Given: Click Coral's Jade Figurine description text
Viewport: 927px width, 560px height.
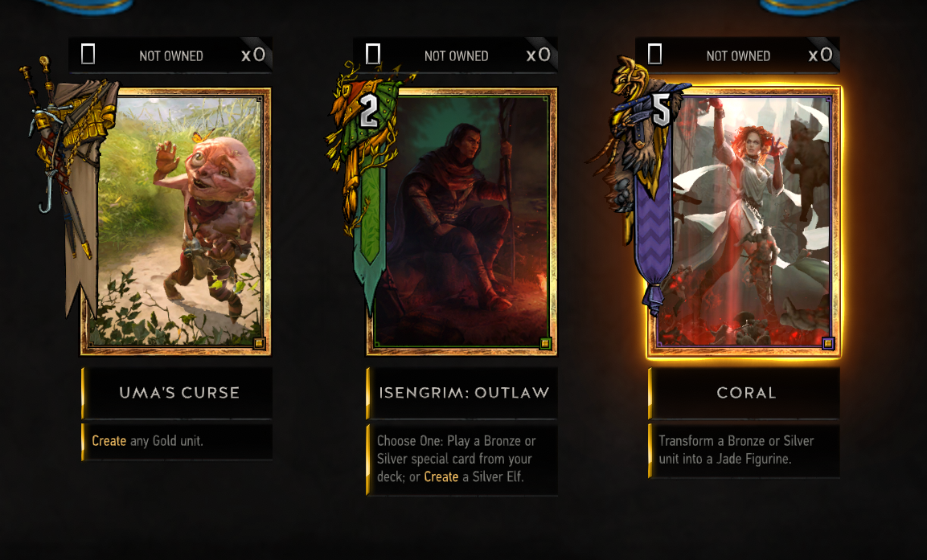Looking at the screenshot, I should coord(736,450).
